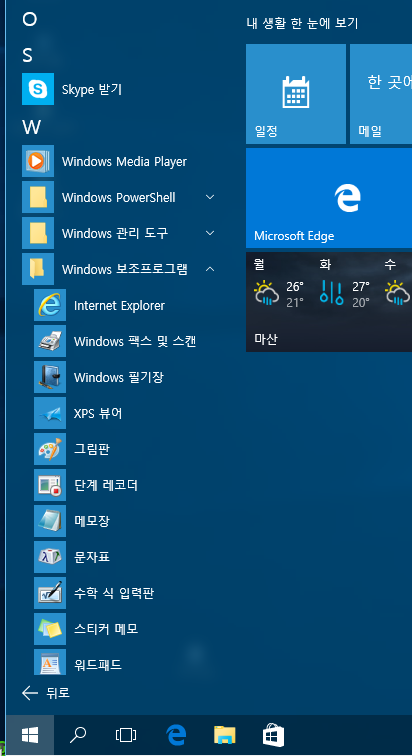Click the Windows Start button
Screen dimensions: 412x756
[x=30, y=735]
